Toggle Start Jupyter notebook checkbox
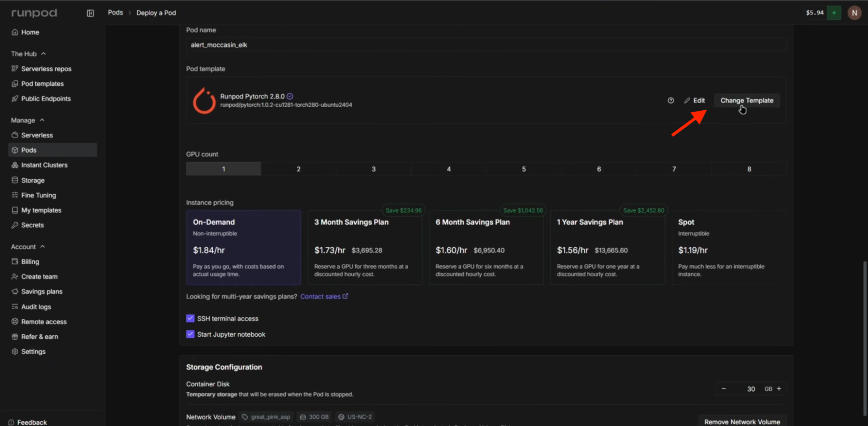Image resolution: width=868 pixels, height=426 pixels. (190, 334)
